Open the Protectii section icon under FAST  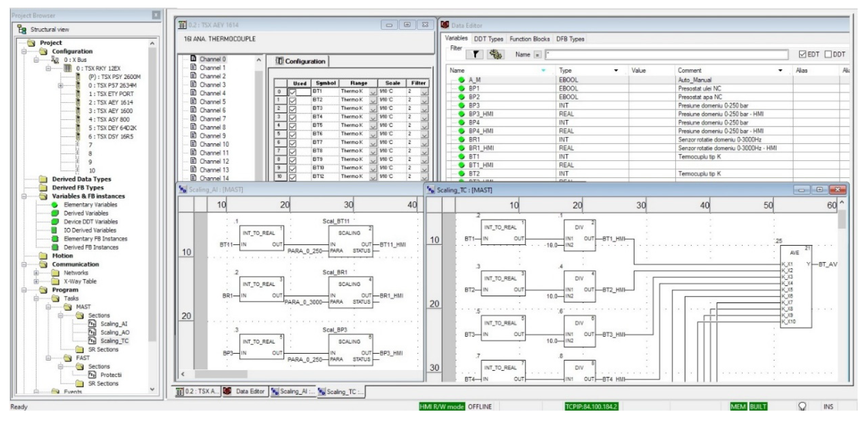(x=92, y=375)
